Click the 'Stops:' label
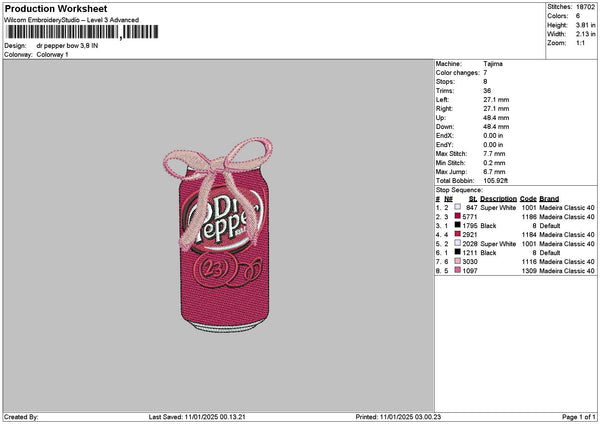This screenshot has height=424, width=600. (x=445, y=82)
